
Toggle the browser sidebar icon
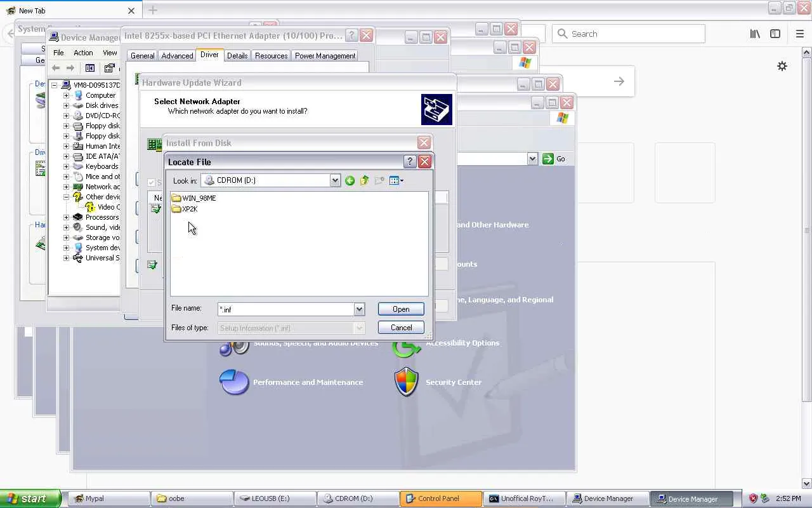pyautogui.click(x=775, y=34)
